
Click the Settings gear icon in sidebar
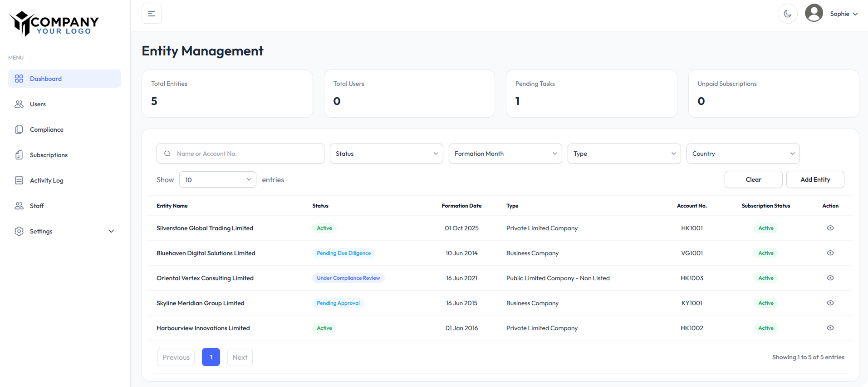pyautogui.click(x=19, y=231)
